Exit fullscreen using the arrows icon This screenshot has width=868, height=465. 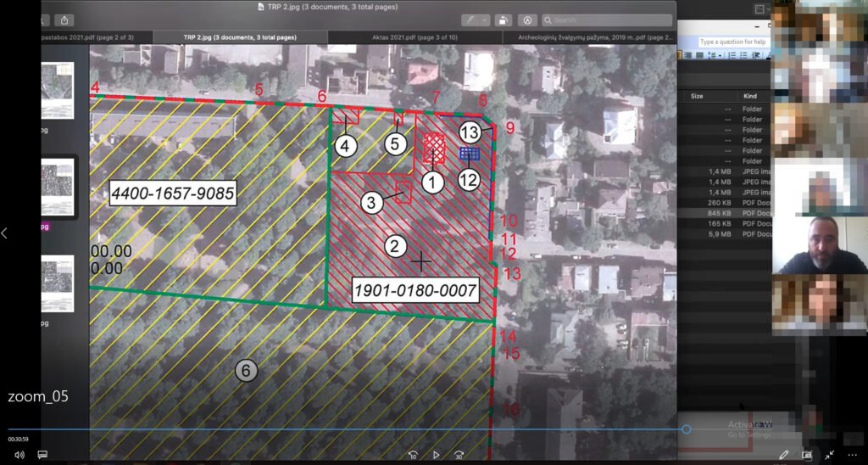[829, 455]
